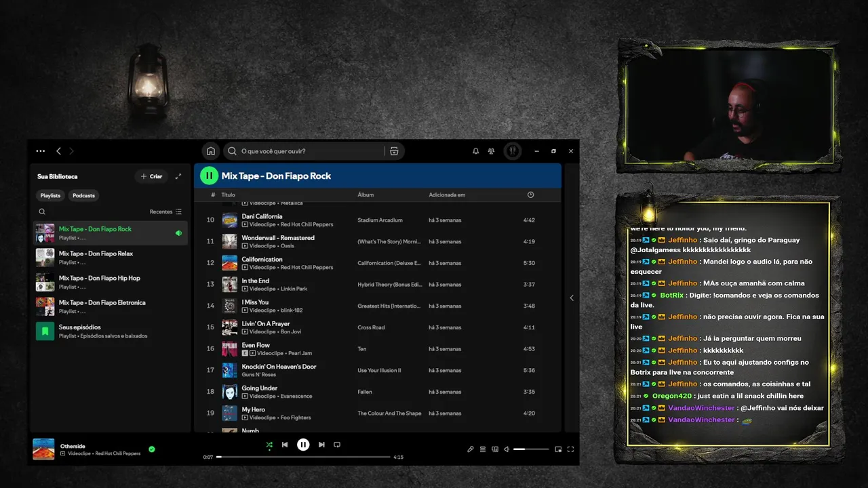Viewport: 868px width, 488px height.
Task: Click the Californication album cover thumbnail
Action: point(230,263)
